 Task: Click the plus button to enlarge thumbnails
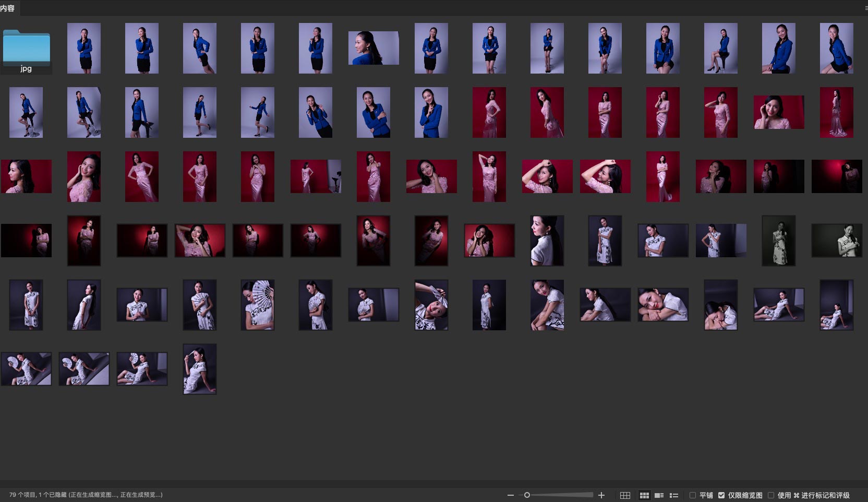(x=601, y=495)
